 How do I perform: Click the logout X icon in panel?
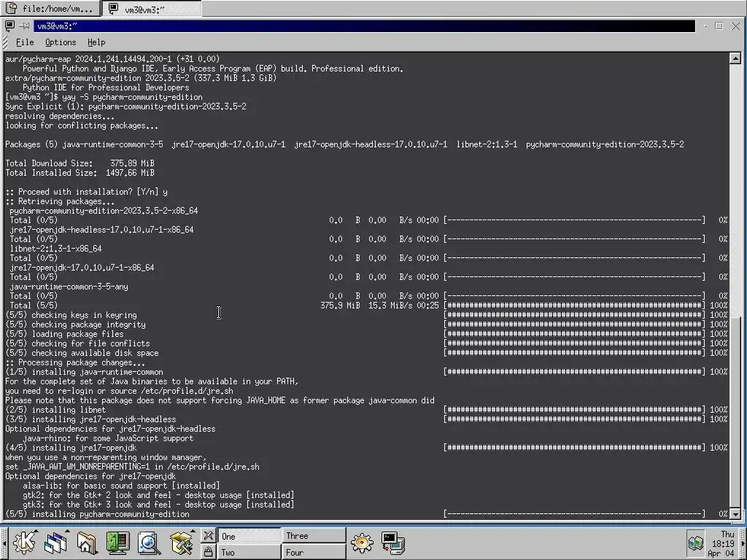pos(208,536)
